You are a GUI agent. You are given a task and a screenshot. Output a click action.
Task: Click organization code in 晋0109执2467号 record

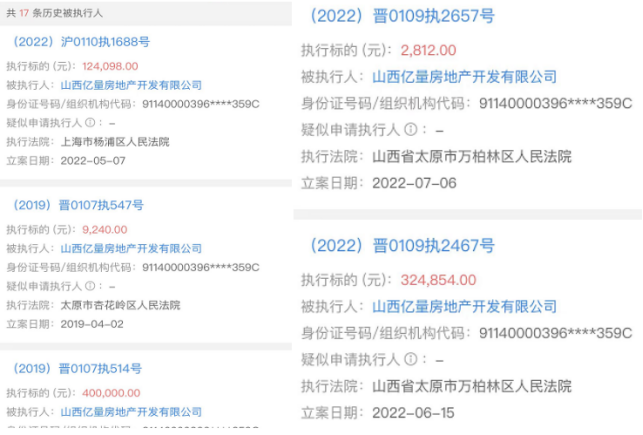coord(556,333)
